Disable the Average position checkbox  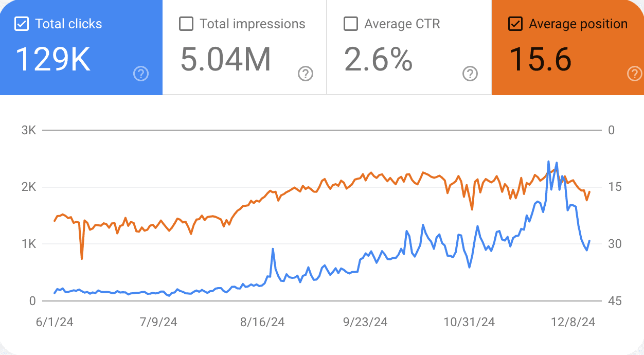point(515,24)
